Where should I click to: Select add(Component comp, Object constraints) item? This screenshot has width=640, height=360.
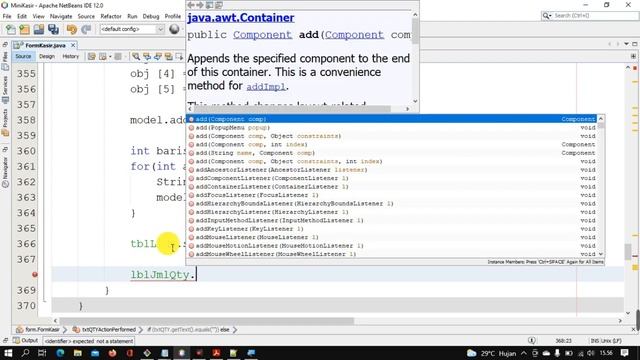(x=392, y=136)
